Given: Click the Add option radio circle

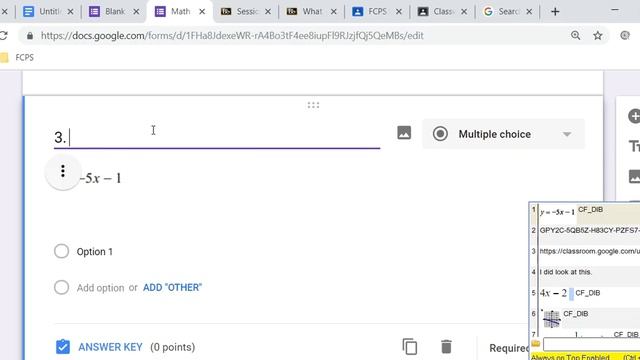Looking at the screenshot, I should click(61, 287).
